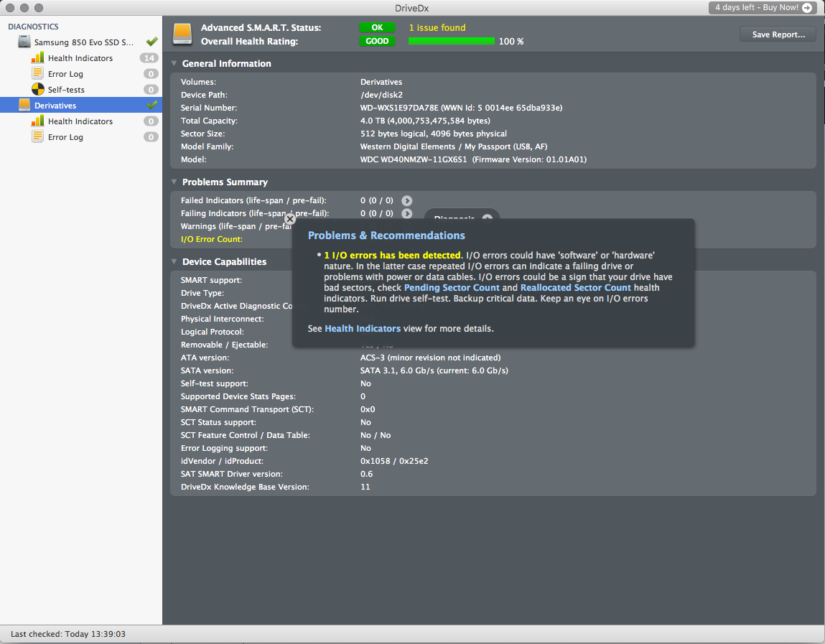
Task: Click the 1 issue found text
Action: point(437,27)
